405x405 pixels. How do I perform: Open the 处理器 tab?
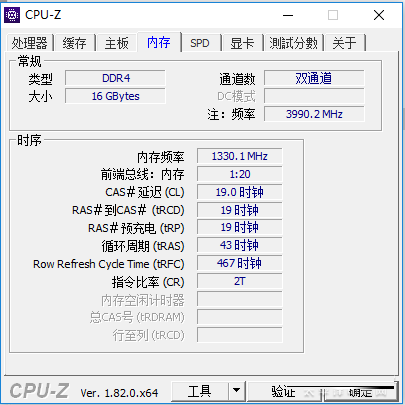(x=30, y=43)
